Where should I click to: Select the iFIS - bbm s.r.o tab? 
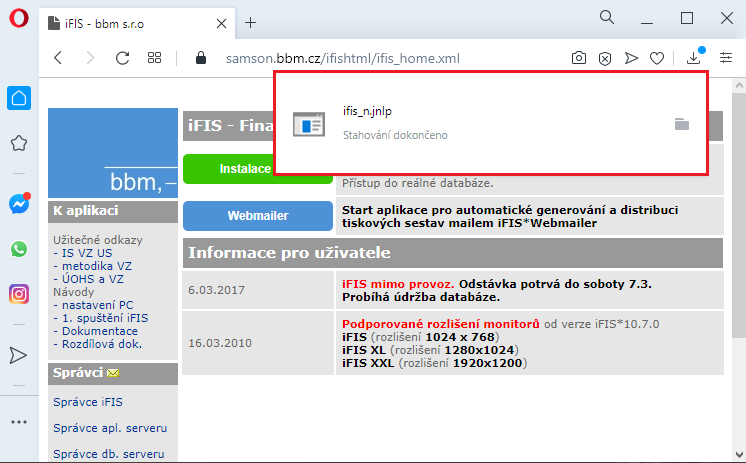tap(137, 23)
